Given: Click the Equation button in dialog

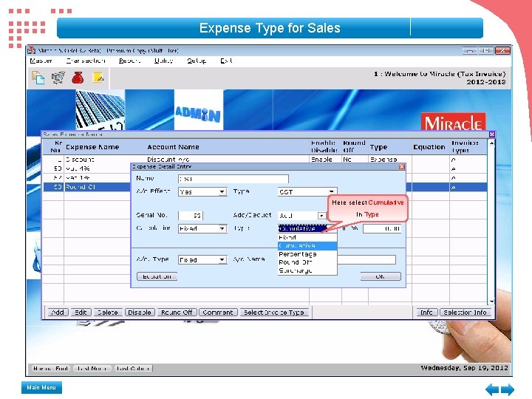Looking at the screenshot, I should pyautogui.click(x=157, y=276).
